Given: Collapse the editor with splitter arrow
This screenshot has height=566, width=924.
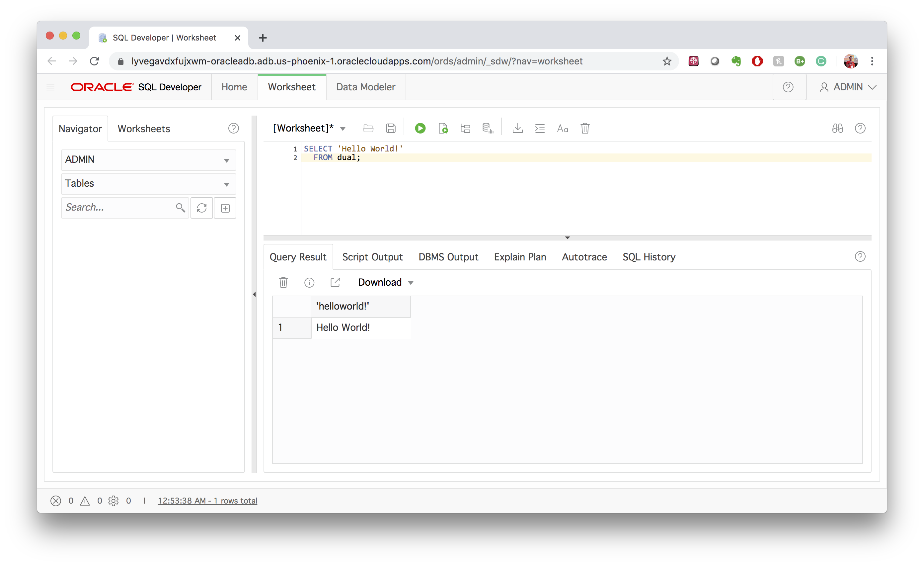Looking at the screenshot, I should (x=567, y=237).
